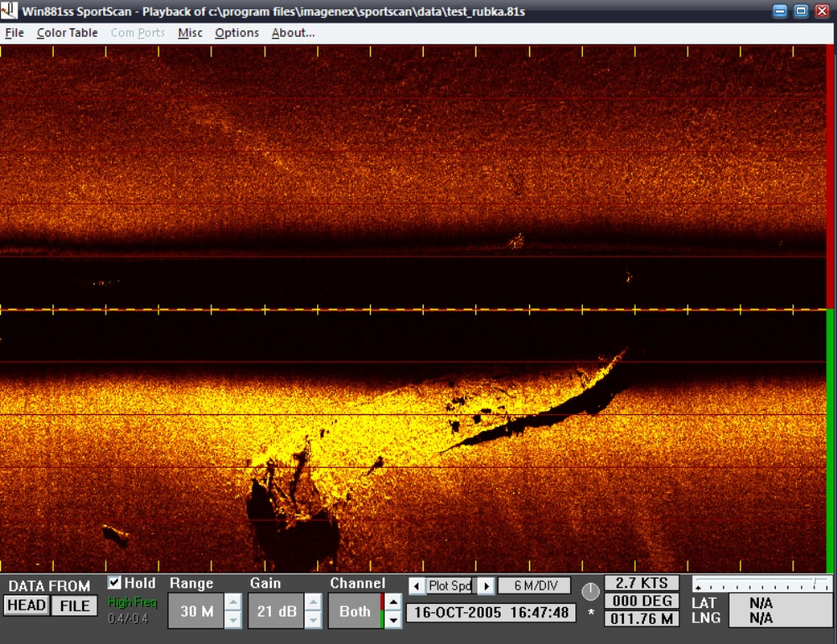This screenshot has height=644, width=837.
Task: Click the 6 M/DIV scale button
Action: click(534, 586)
